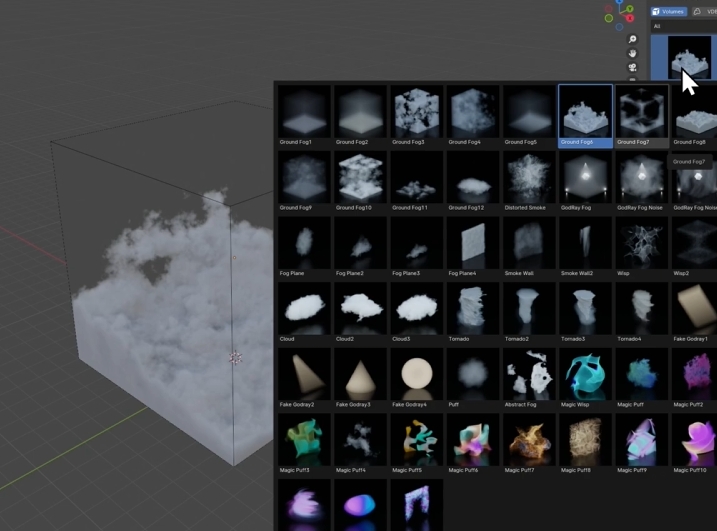Select the GodRay Fog preset

point(585,181)
